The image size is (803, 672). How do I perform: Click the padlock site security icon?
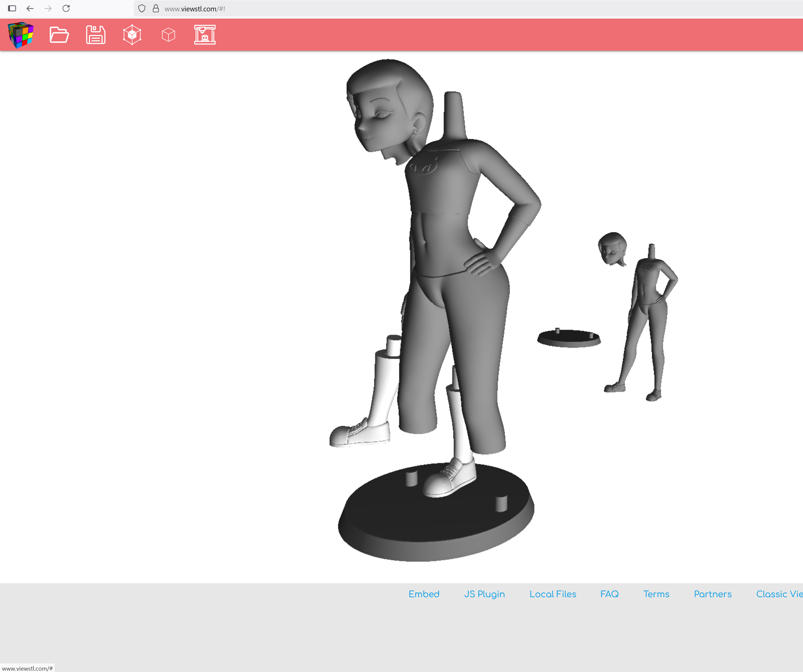156,8
